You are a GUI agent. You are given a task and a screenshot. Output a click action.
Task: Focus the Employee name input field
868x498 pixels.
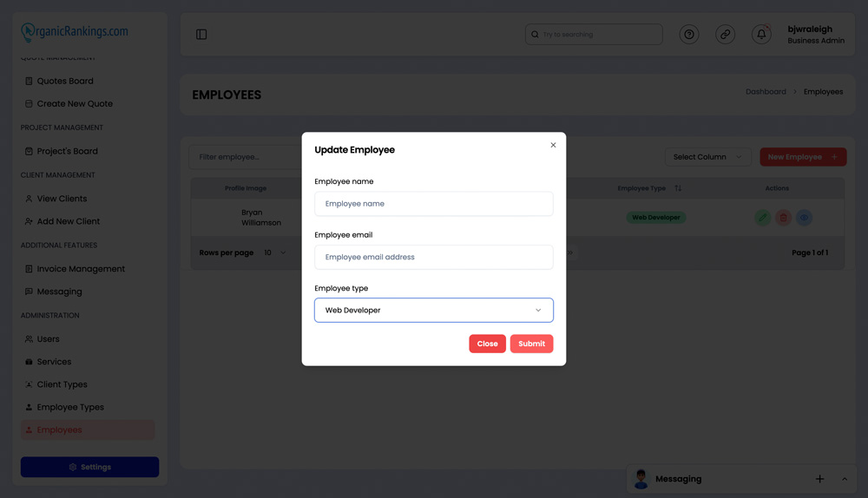pos(433,204)
